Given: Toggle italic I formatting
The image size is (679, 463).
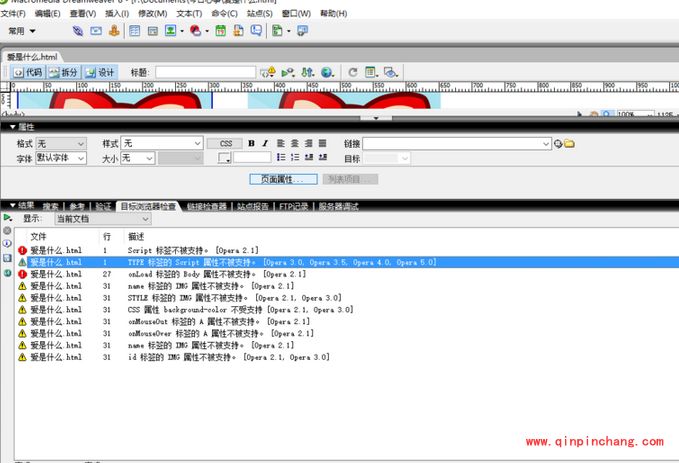Looking at the screenshot, I should [x=265, y=143].
